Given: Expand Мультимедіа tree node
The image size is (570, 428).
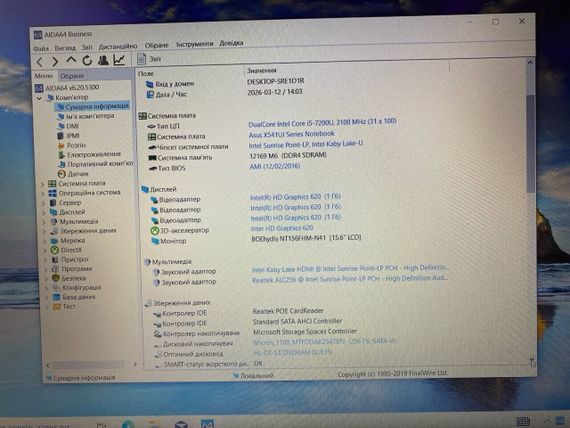Looking at the screenshot, I should coord(44,222).
